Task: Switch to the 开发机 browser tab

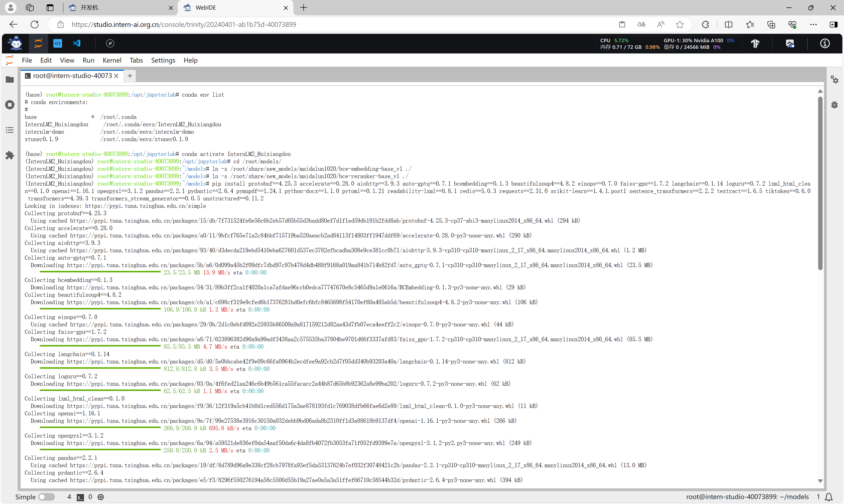Action: (121, 7)
